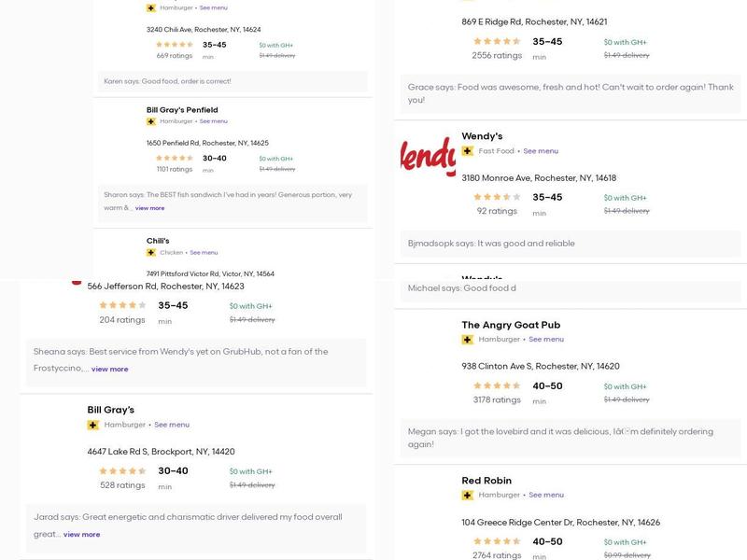Screen dimensions: 747x560
Task: Click the GH+ badge beside the Chicken tag
Action: pyautogui.click(x=150, y=253)
